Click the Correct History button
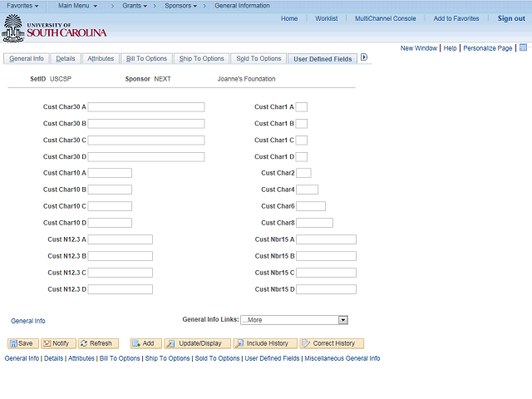 point(332,343)
